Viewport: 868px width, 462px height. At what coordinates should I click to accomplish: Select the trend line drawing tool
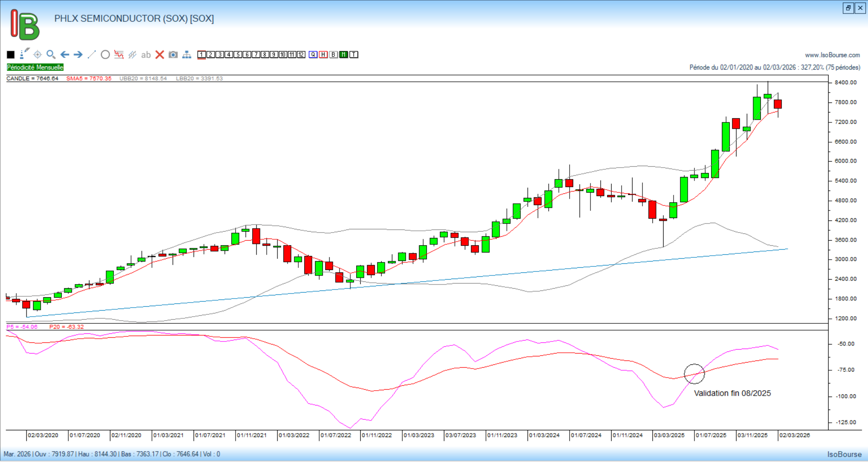(92, 55)
